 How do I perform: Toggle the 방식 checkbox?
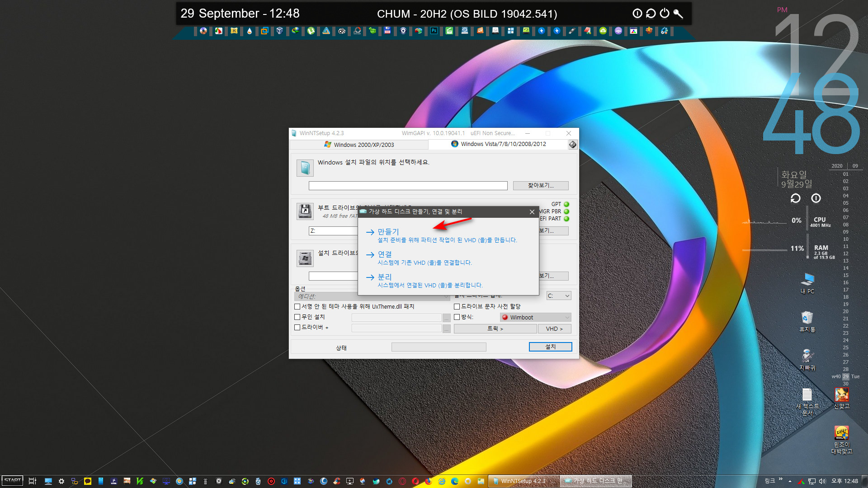(457, 317)
